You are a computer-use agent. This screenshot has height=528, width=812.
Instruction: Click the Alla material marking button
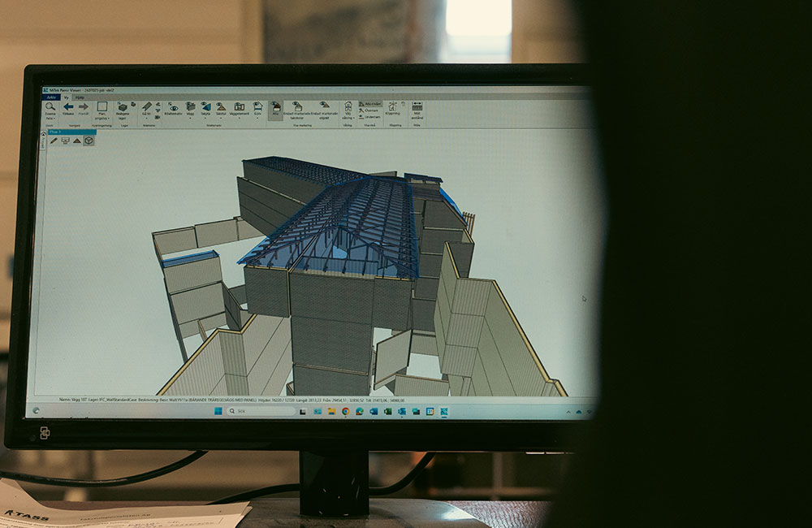276,109
